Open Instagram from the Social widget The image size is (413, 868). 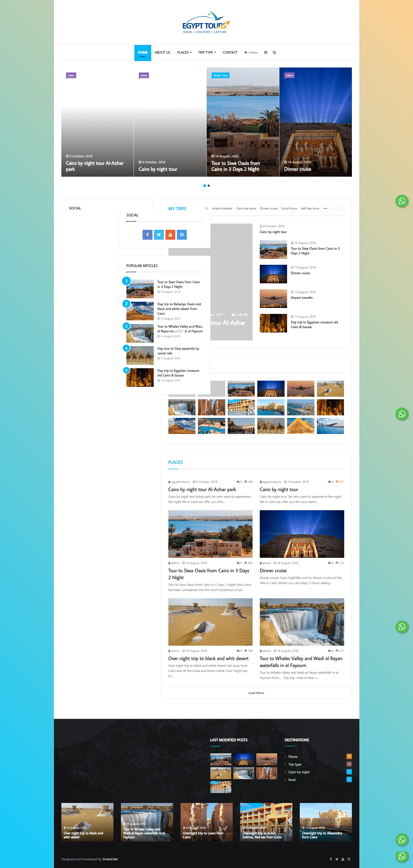[182, 234]
